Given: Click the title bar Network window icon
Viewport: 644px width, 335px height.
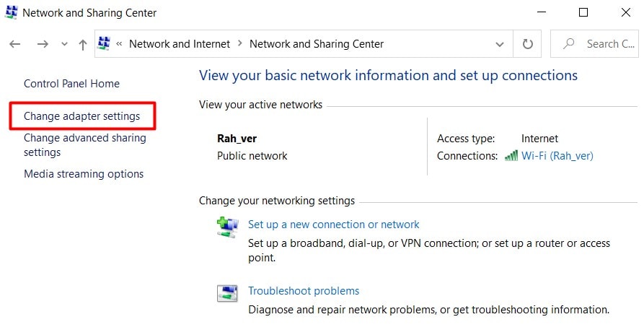Looking at the screenshot, I should point(11,12).
